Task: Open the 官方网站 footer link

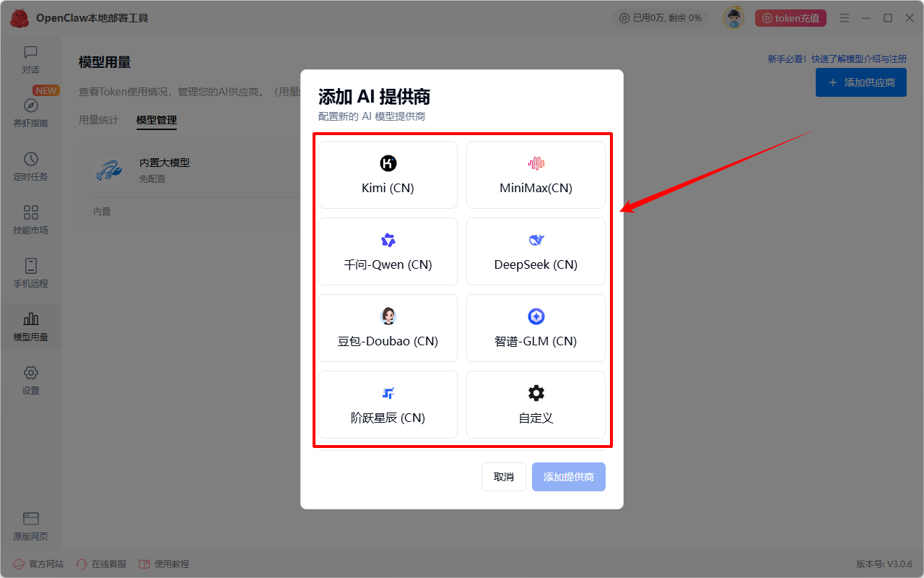Action: (39, 564)
